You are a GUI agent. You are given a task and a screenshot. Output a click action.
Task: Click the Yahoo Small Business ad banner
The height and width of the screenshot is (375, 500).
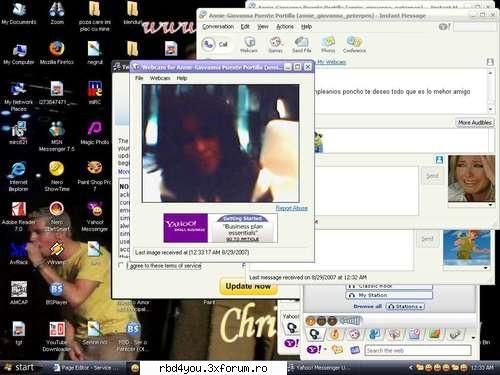220,228
